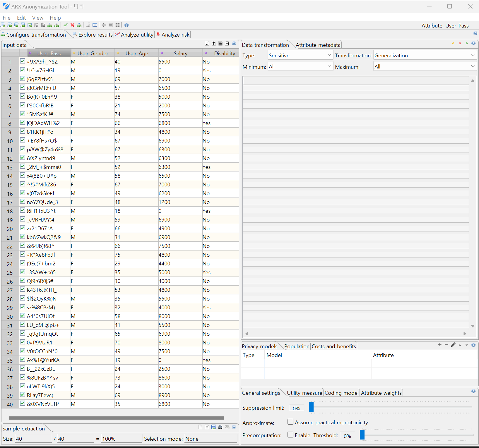Open the Maximum dropdown showing All
This screenshot has width=479, height=448.
425,66
